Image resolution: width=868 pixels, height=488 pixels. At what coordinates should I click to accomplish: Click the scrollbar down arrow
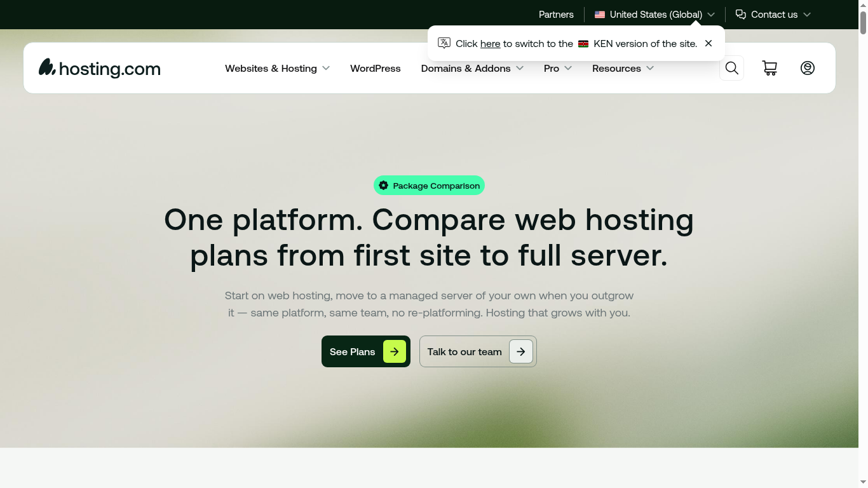[863, 484]
